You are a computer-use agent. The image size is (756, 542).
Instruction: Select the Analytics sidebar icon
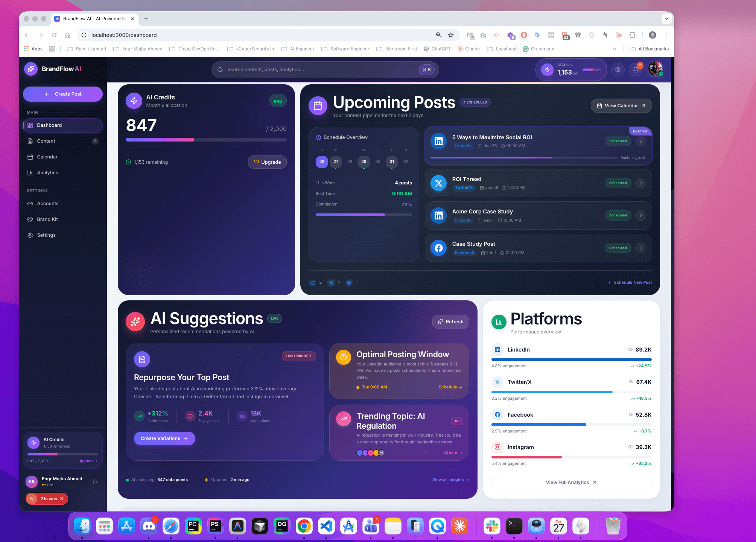(30, 173)
